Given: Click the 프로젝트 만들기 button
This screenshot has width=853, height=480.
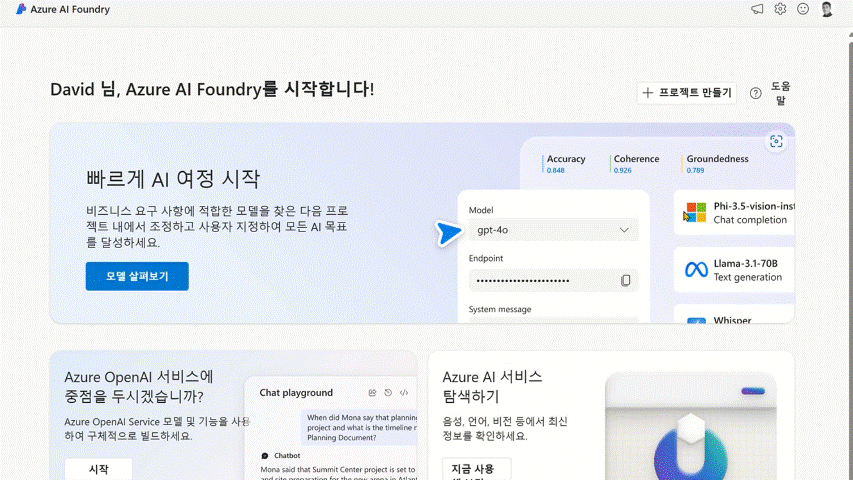Looking at the screenshot, I should pyautogui.click(x=687, y=93).
